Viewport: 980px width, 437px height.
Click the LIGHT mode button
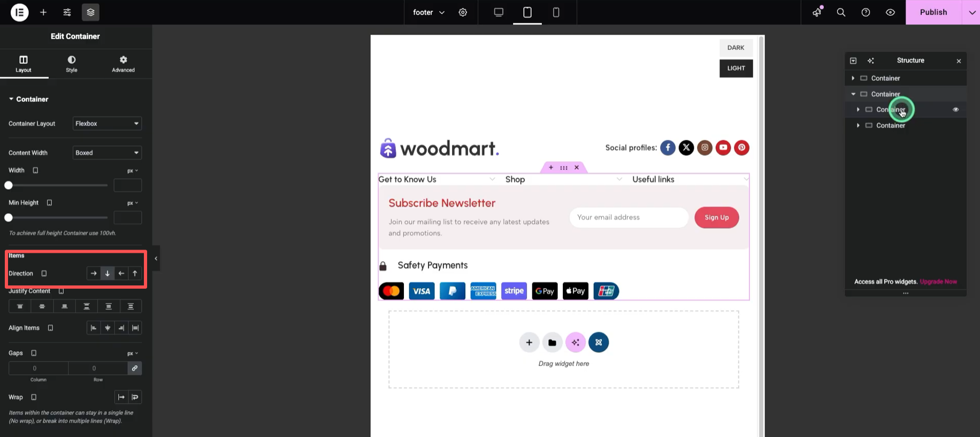[736, 68]
